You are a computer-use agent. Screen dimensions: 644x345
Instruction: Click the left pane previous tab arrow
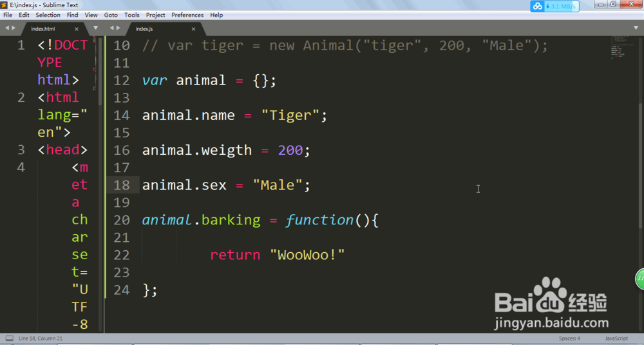point(6,28)
